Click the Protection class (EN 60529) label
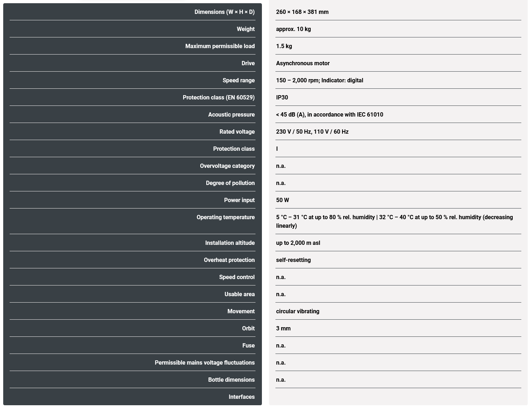Viewport: 532px width, 412px height. point(218,98)
